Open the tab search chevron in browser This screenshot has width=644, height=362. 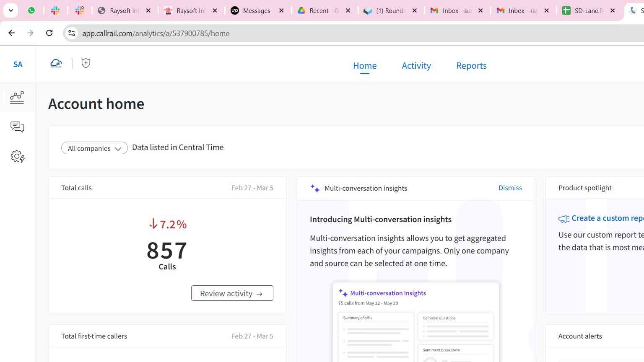click(10, 10)
